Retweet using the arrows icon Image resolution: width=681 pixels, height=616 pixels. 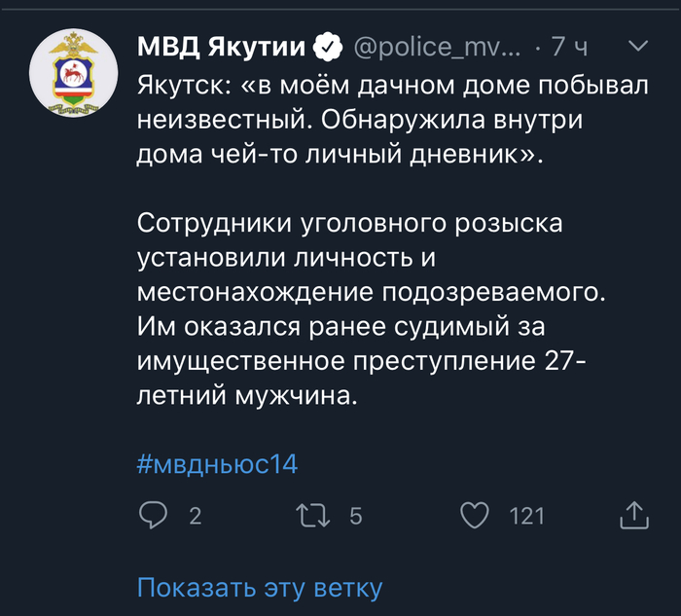(312, 516)
